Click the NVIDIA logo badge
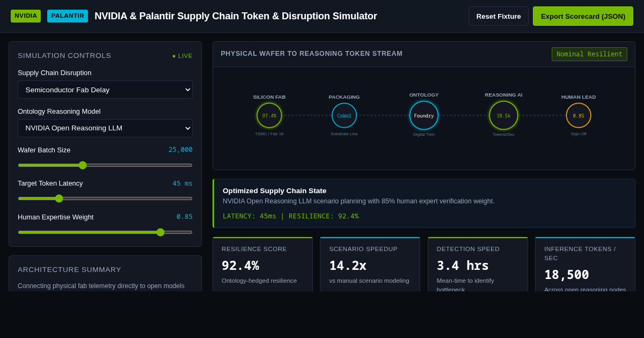The width and height of the screenshot is (644, 338). point(26,16)
